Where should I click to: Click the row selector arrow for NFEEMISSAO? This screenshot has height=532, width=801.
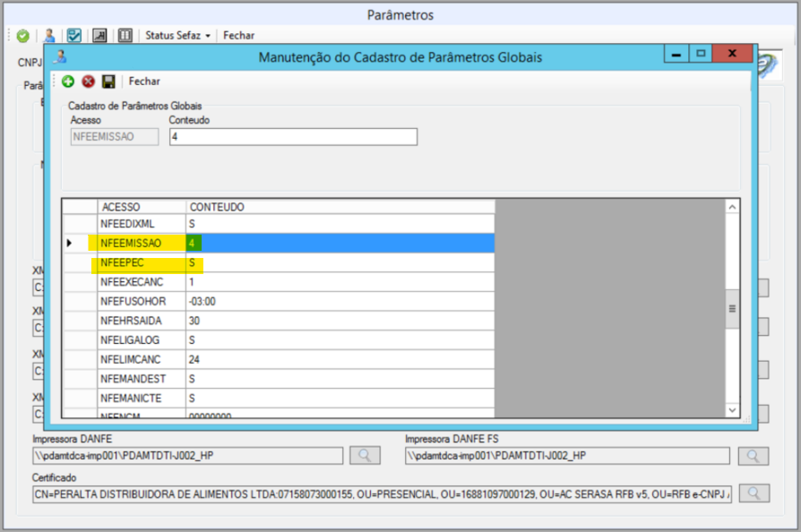pyautogui.click(x=80, y=244)
